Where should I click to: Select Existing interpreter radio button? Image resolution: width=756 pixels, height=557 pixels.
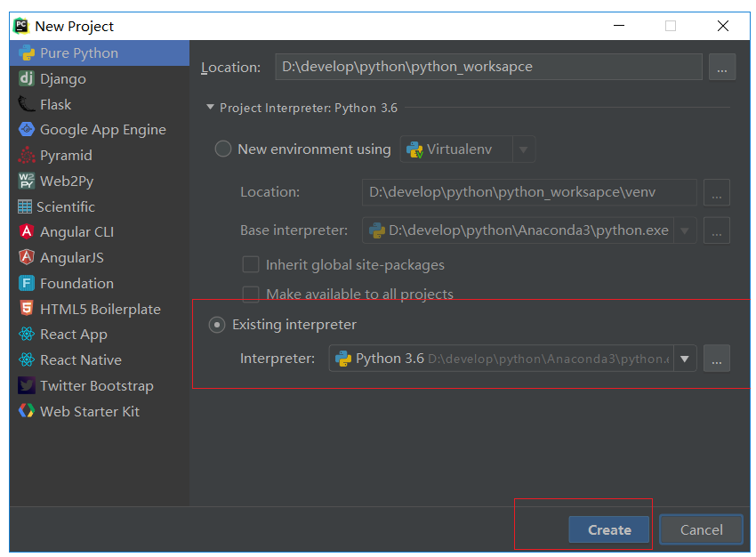tap(217, 325)
